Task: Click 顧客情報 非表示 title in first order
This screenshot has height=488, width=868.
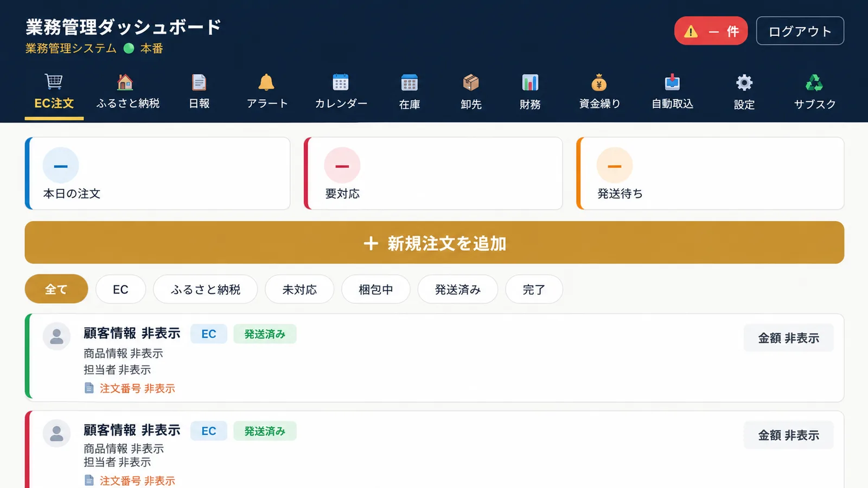Action: pos(132,333)
